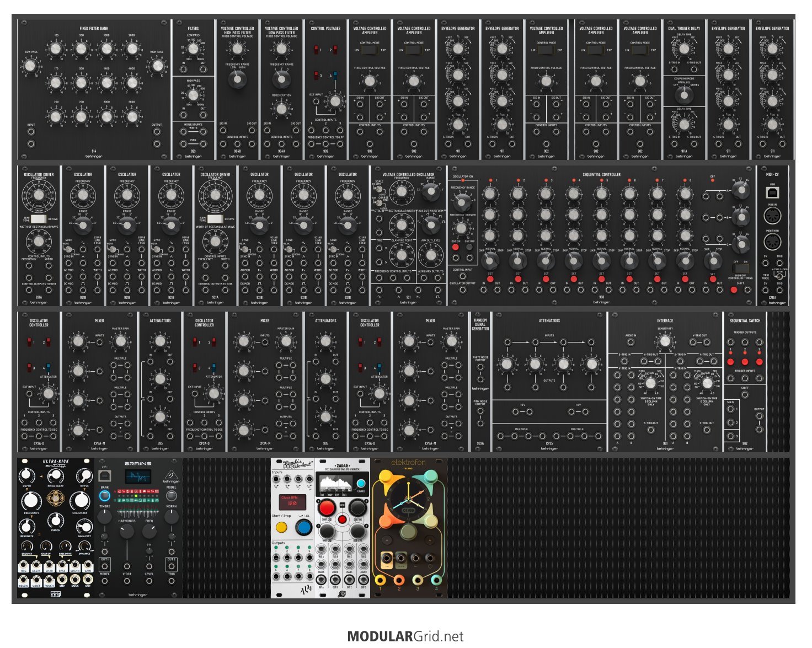Image resolution: width=812 pixels, height=648 pixels.
Task: Click the High Pass knob on Fixed Filter Bank
Action: point(157,66)
